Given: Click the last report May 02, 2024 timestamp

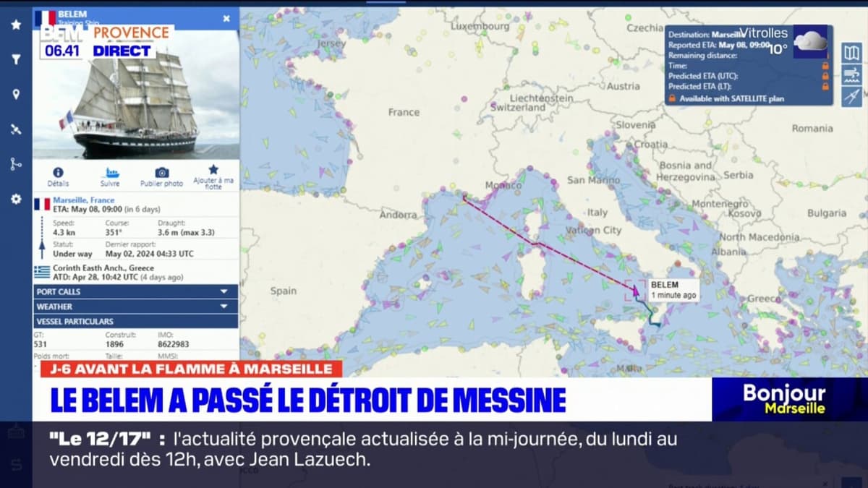Looking at the screenshot, I should [150, 254].
